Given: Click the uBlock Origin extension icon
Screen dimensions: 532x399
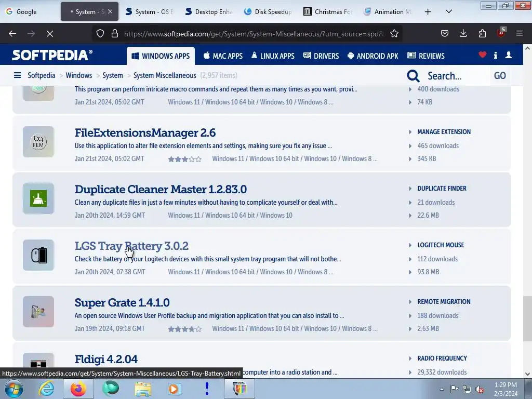Looking at the screenshot, I should pyautogui.click(x=501, y=33).
